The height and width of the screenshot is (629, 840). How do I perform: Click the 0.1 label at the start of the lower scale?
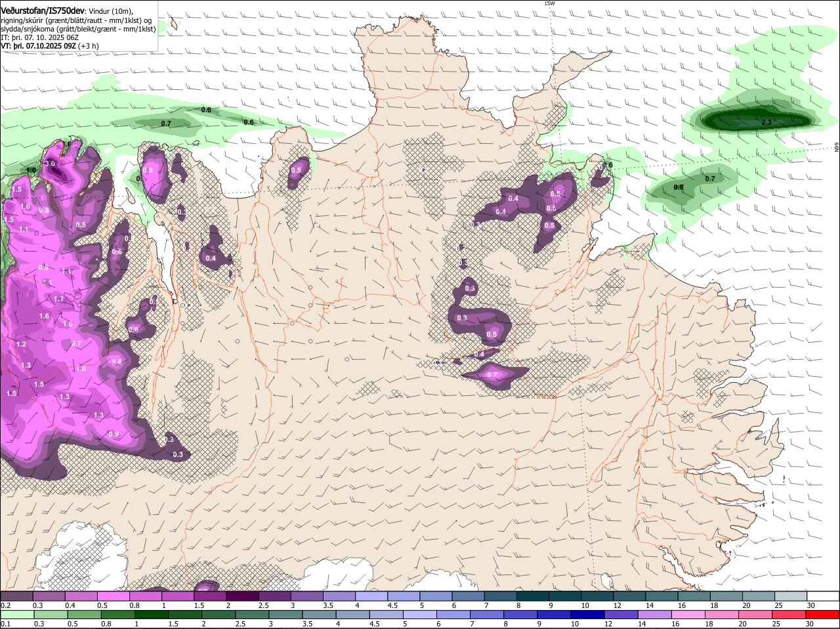(x=5, y=624)
